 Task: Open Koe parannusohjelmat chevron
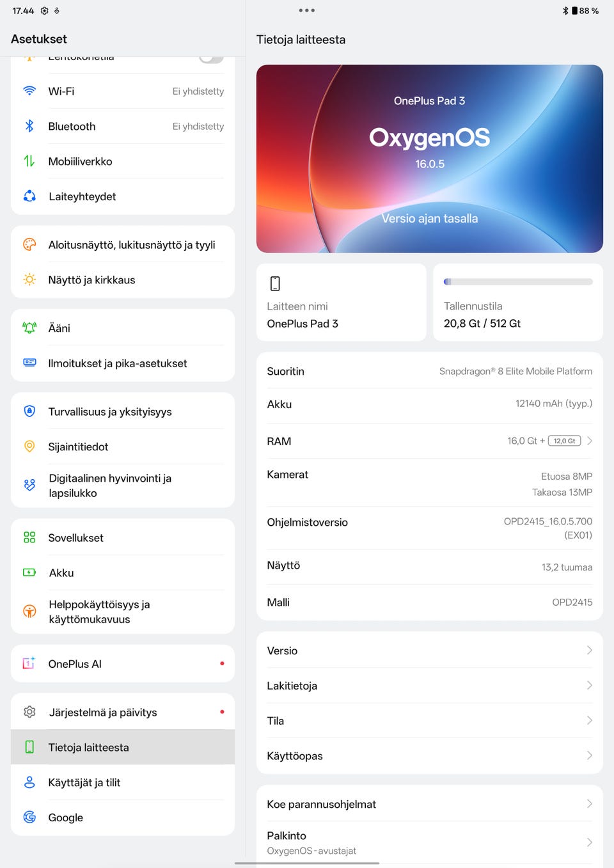[x=590, y=803]
